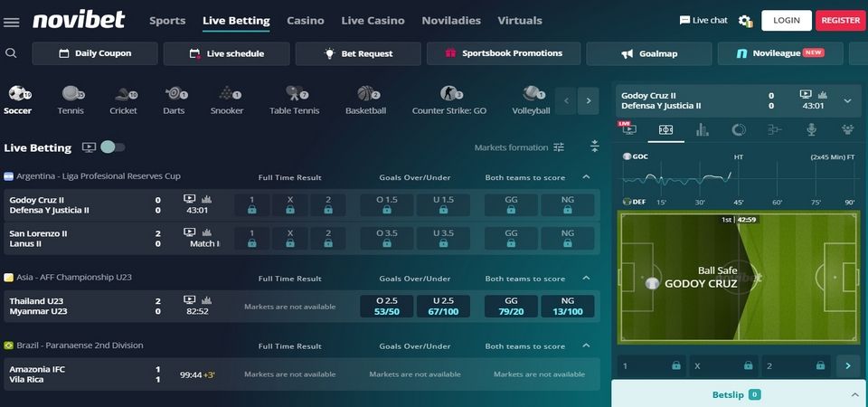Expand the Betslip panel
Screen dimensions: 868x407
[x=740, y=395]
